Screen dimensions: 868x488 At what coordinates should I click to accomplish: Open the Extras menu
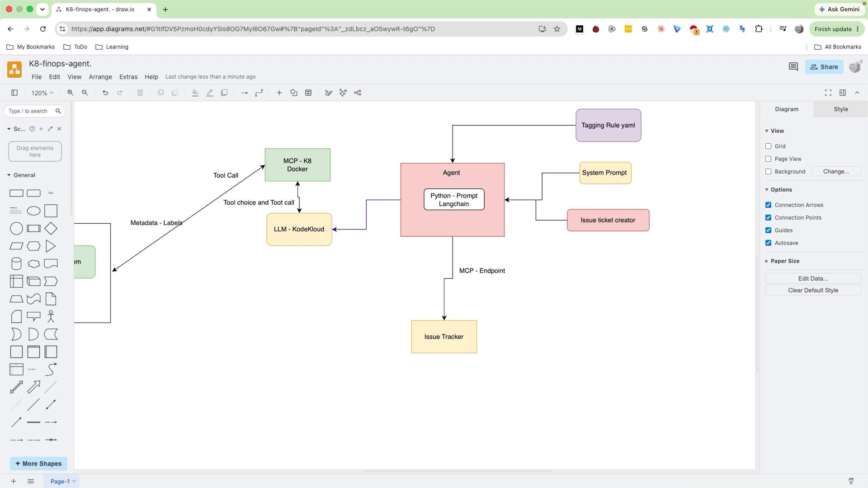[x=128, y=77]
